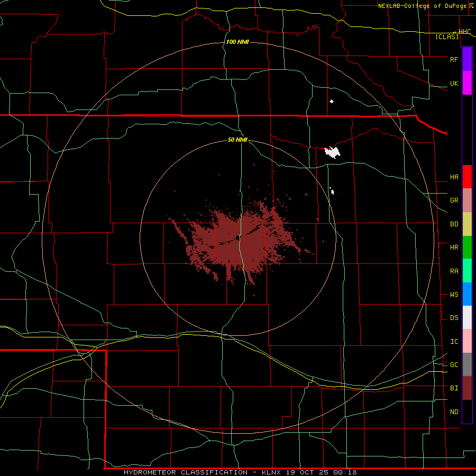Click the ND legend label
476x476 pixels.
[x=454, y=412]
